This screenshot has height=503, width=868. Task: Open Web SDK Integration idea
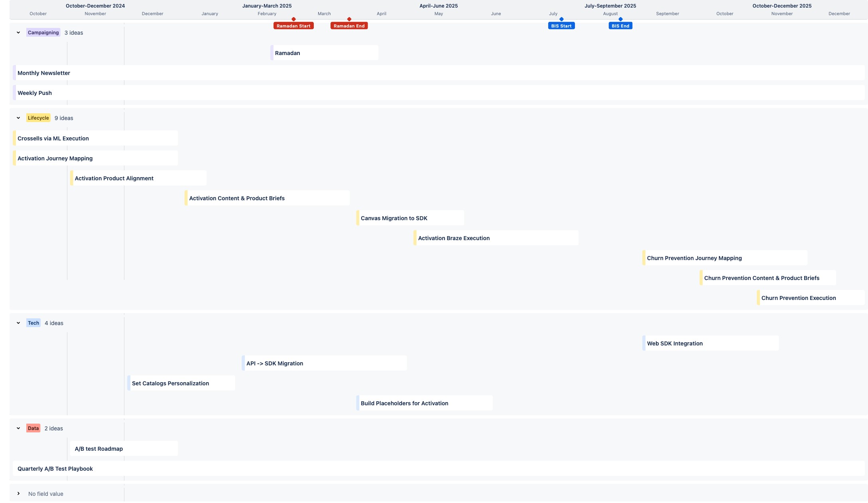[711, 343]
